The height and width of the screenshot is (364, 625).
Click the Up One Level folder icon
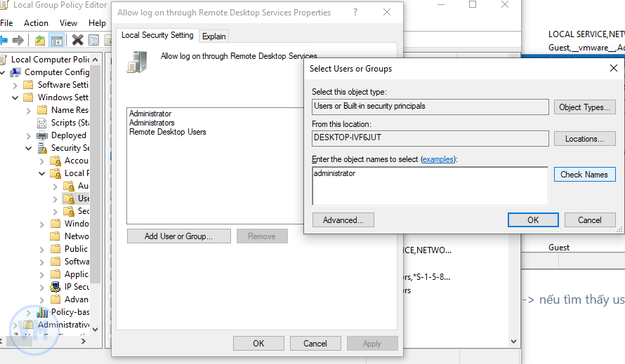(40, 40)
